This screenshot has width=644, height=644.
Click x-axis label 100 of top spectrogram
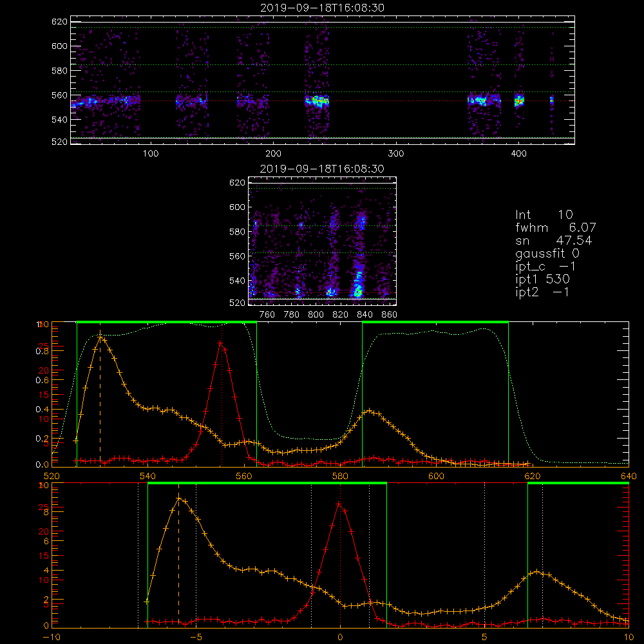[151, 154]
